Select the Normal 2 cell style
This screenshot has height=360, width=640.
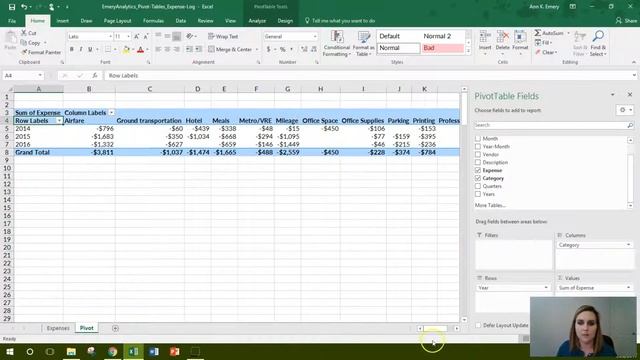point(442,36)
